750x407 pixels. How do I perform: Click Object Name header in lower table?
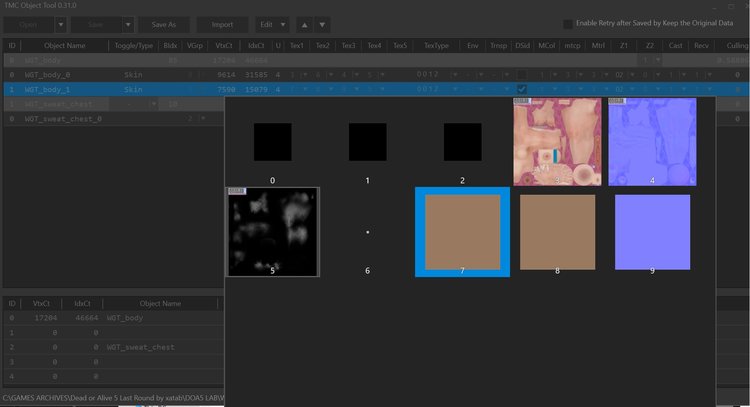click(160, 303)
